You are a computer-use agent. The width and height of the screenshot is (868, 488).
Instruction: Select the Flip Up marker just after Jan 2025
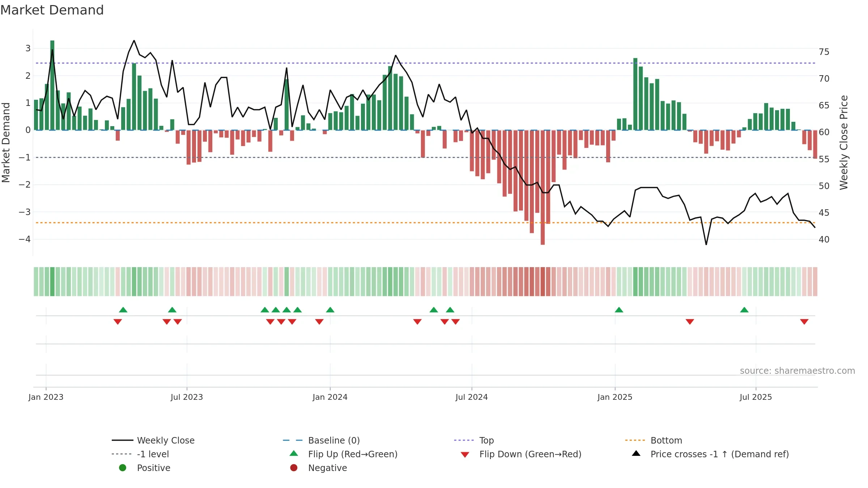point(619,310)
